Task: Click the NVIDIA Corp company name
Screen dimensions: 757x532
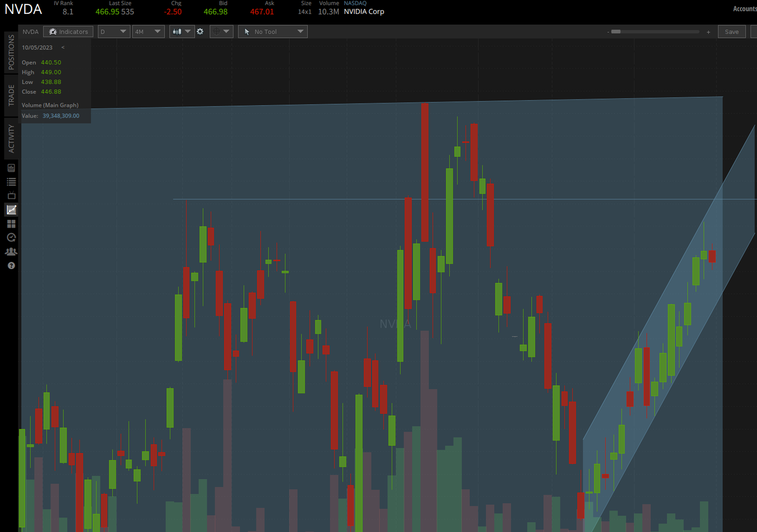Action: tap(364, 11)
